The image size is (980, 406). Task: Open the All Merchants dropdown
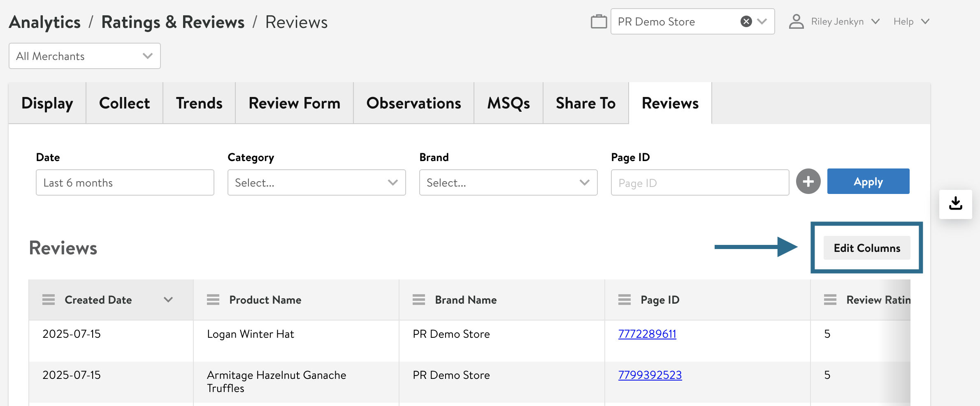click(x=84, y=56)
